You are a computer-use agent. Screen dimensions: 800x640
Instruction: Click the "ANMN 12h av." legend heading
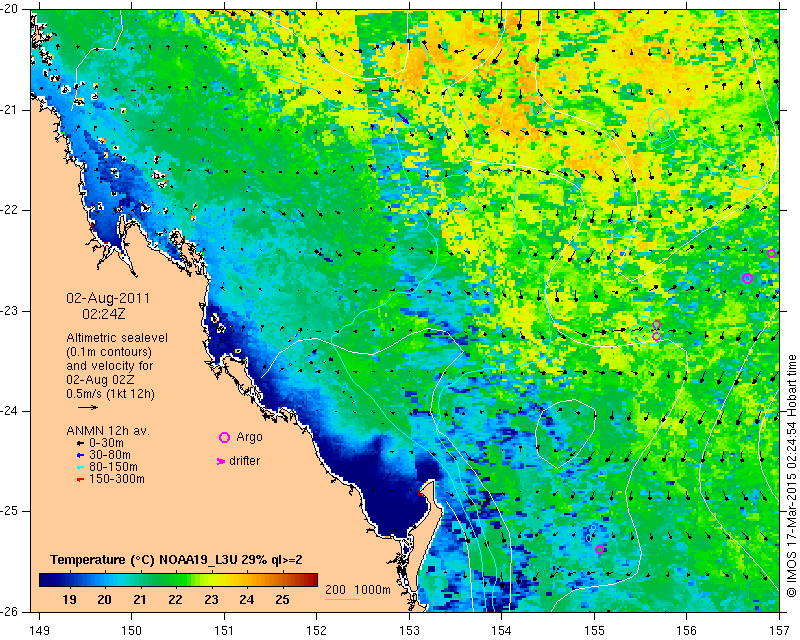click(108, 431)
